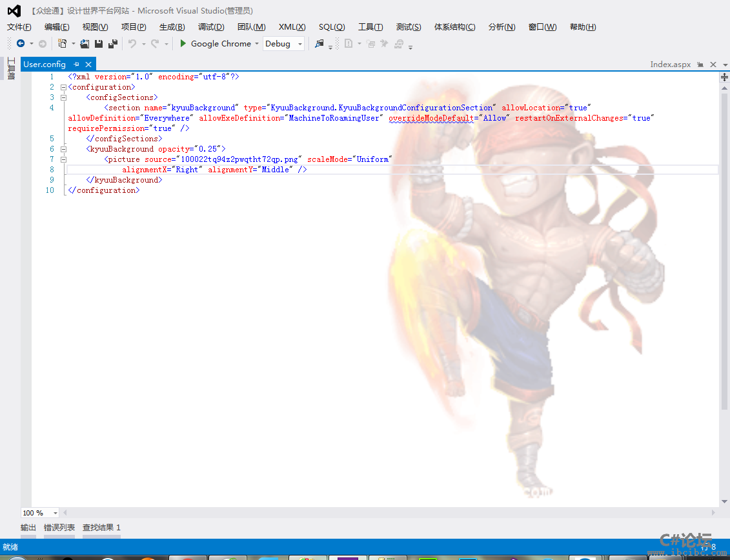Collapse the <configuration> outline node
730x560 pixels.
63,87
